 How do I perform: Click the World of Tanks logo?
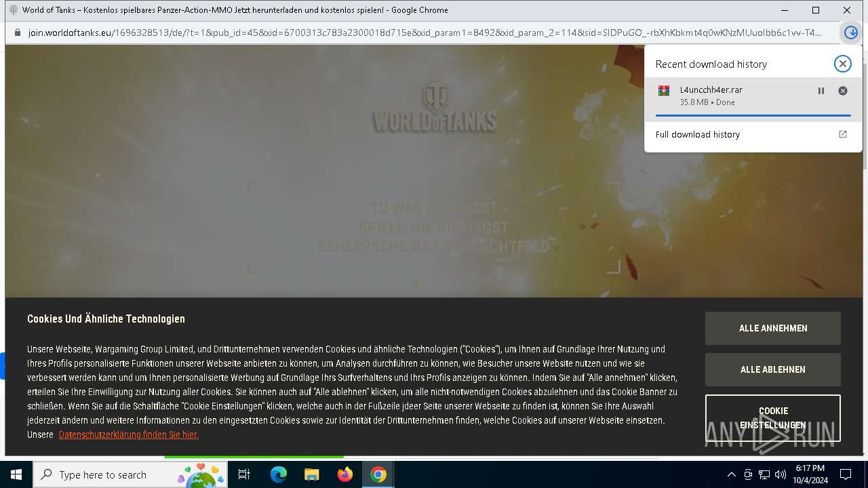point(435,106)
